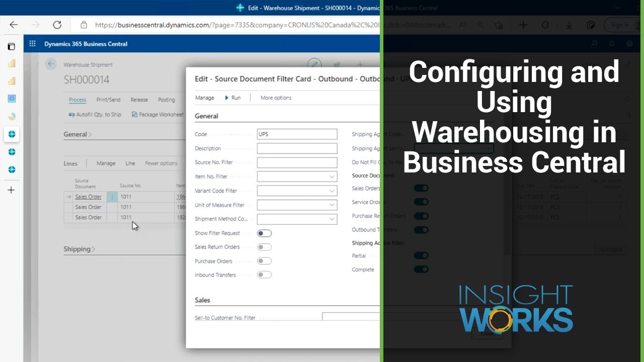This screenshot has height=362, width=644.
Task: Click the row selector arrow of first line
Action: tap(68, 197)
